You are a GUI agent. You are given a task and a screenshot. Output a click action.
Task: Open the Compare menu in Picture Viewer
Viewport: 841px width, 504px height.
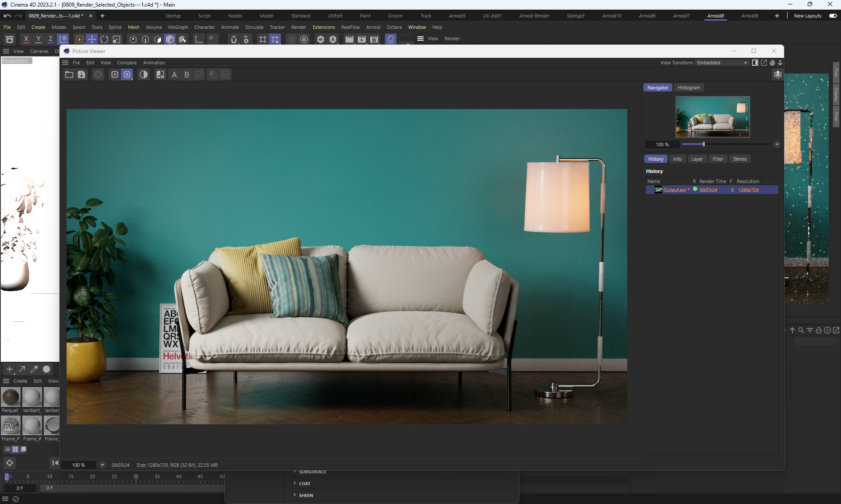127,63
